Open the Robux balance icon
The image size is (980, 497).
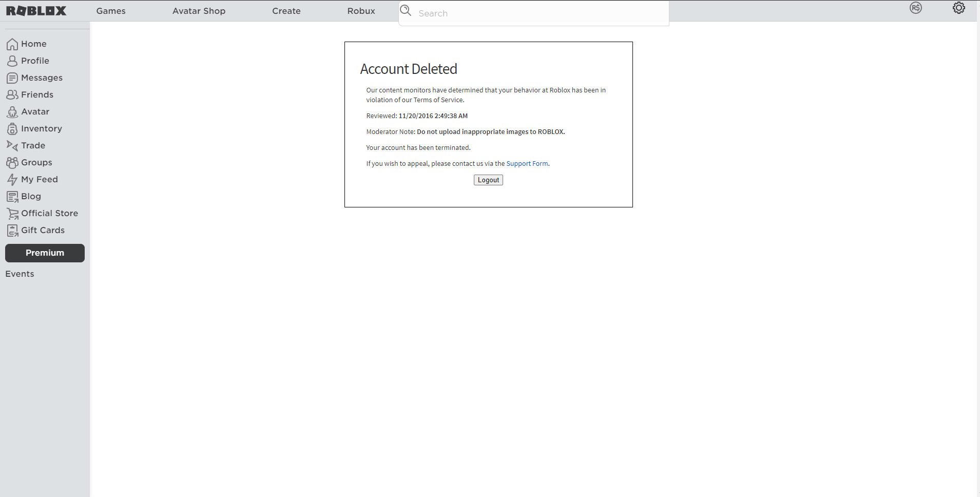(916, 8)
